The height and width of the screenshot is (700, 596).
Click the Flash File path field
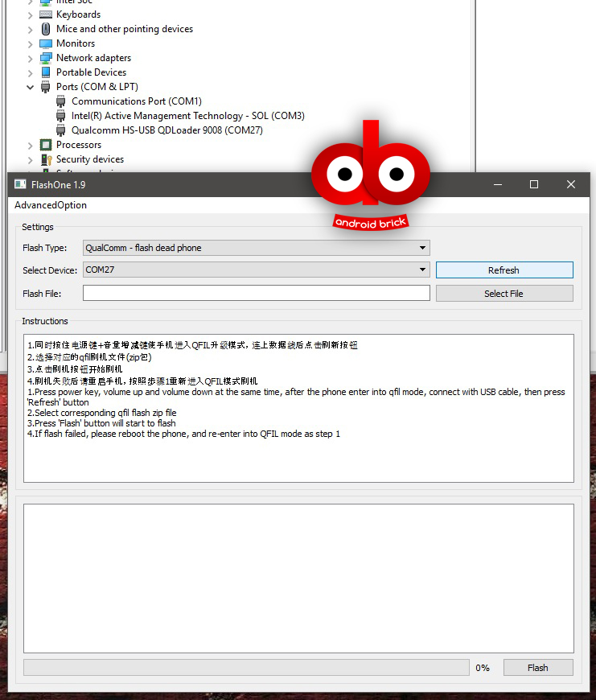click(x=256, y=294)
